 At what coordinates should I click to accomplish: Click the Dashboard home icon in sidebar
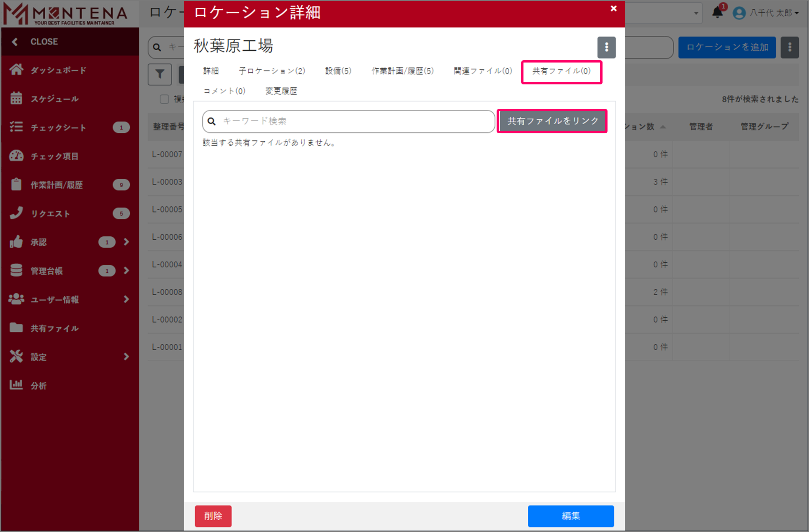[16, 70]
